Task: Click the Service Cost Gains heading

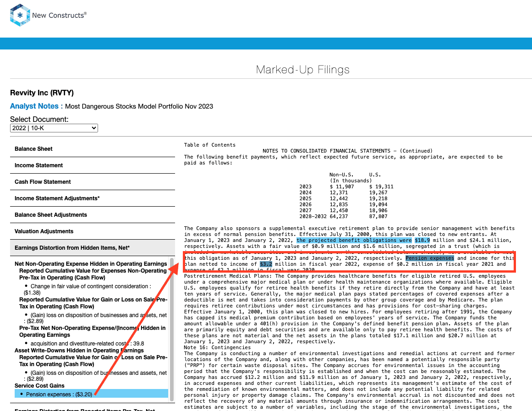Action: tap(39, 385)
